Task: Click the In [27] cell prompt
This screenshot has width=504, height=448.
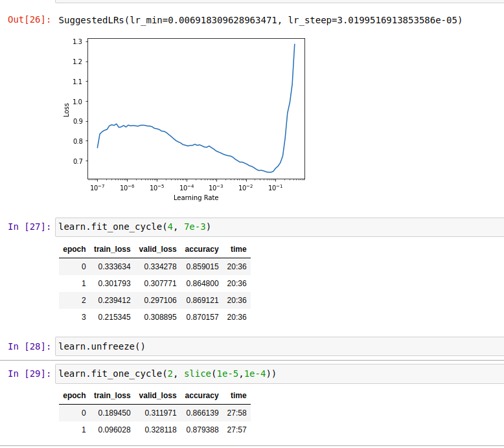Action: (x=29, y=227)
